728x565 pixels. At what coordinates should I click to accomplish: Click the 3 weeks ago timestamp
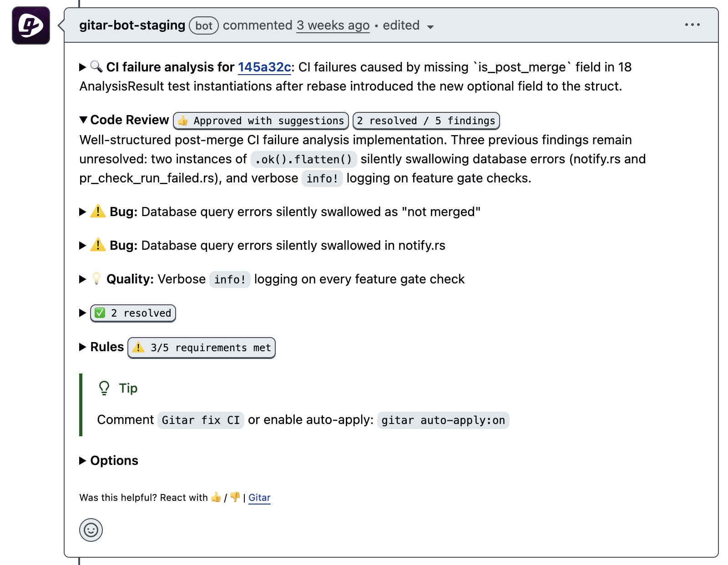coord(333,25)
